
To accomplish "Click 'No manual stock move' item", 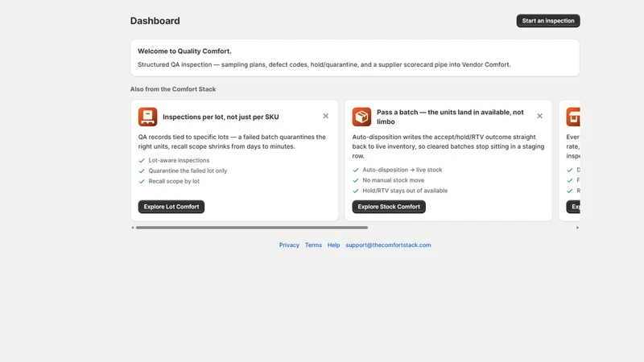I will [393, 180].
